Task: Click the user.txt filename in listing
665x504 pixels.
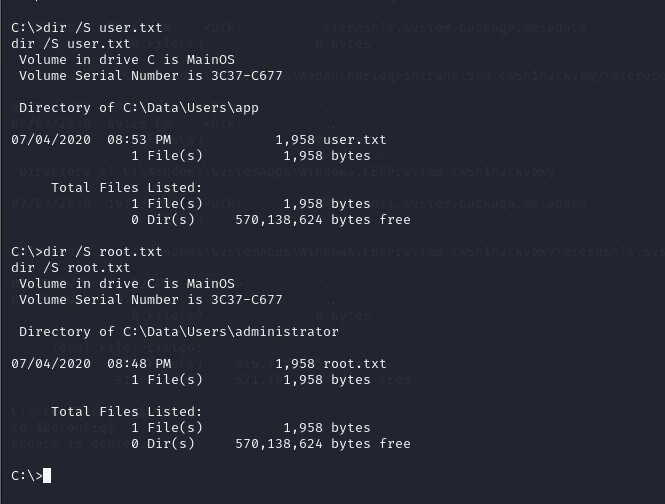Action: [x=355, y=140]
